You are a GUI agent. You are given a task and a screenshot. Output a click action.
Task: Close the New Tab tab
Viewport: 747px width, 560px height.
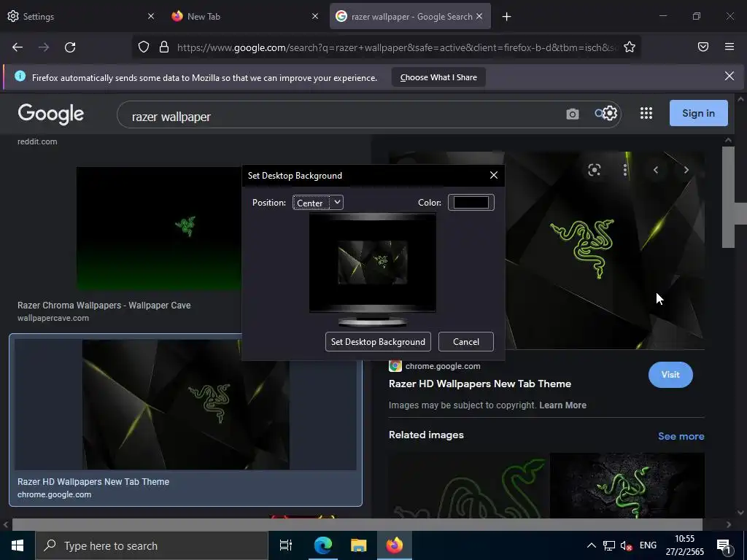point(315,16)
